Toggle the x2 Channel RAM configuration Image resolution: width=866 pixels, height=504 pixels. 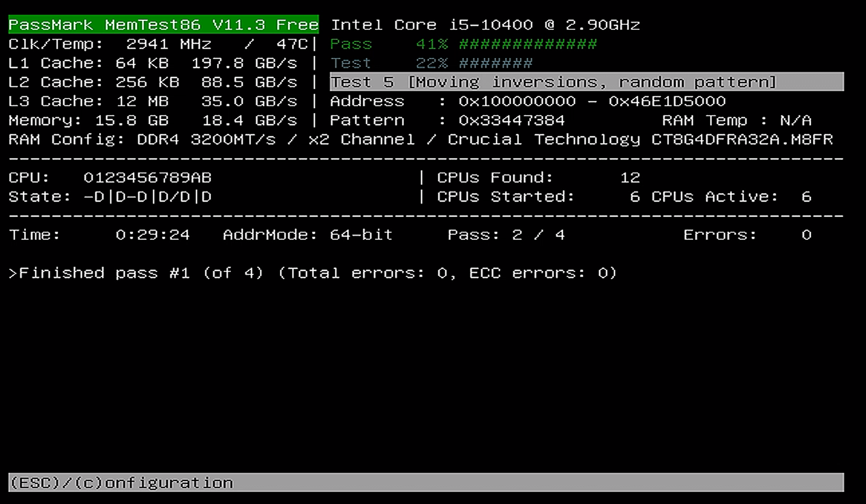point(361,139)
